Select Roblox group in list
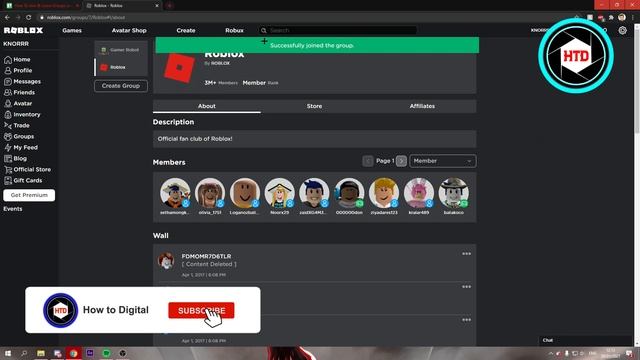 (121, 67)
